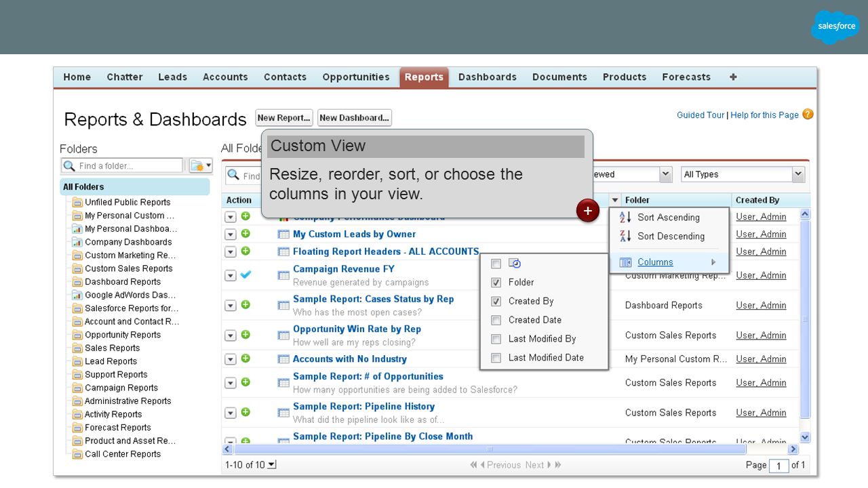Click report icon beside Accounts with No Industry
The image size is (868, 488).
click(283, 359)
